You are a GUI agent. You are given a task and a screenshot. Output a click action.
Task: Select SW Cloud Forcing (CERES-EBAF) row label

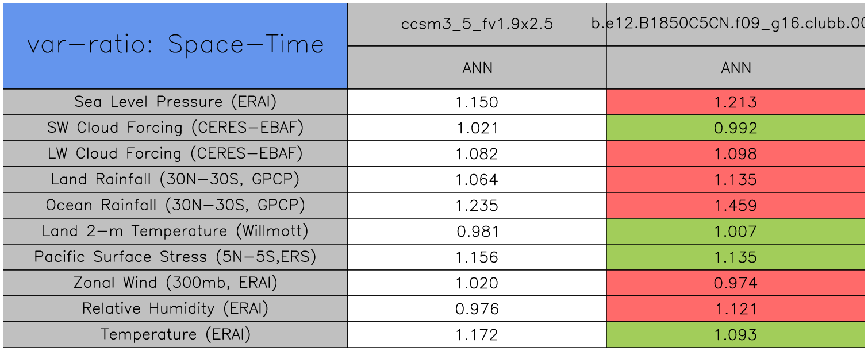pyautogui.click(x=175, y=128)
